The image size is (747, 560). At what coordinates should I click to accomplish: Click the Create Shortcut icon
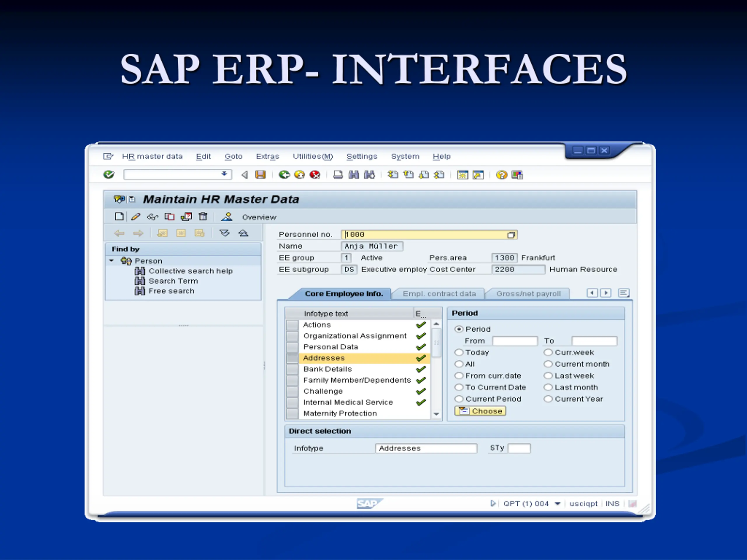478,175
